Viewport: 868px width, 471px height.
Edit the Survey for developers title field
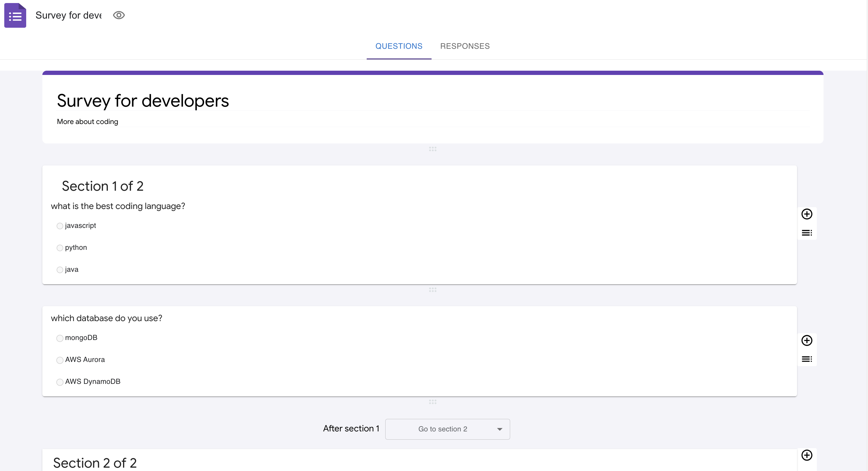433,101
